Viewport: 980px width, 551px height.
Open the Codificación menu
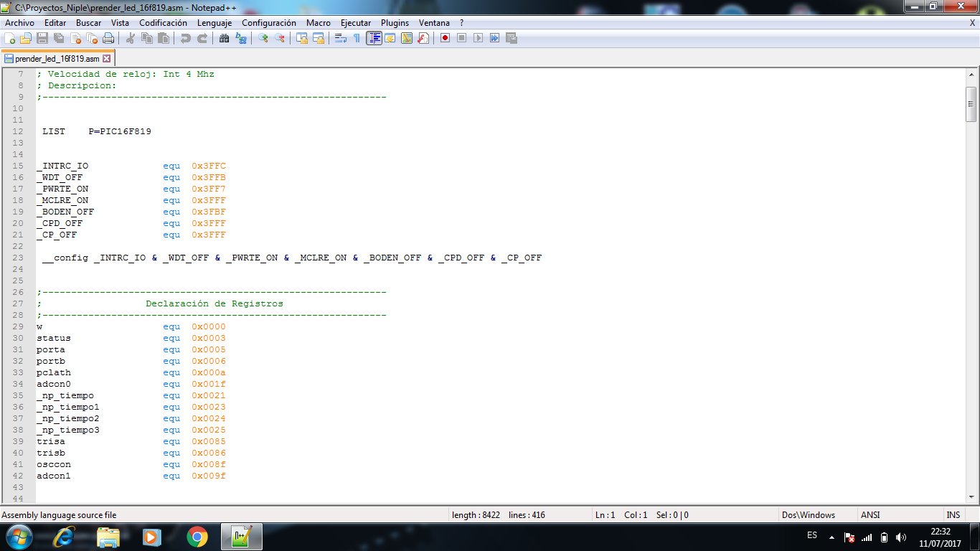tap(164, 23)
